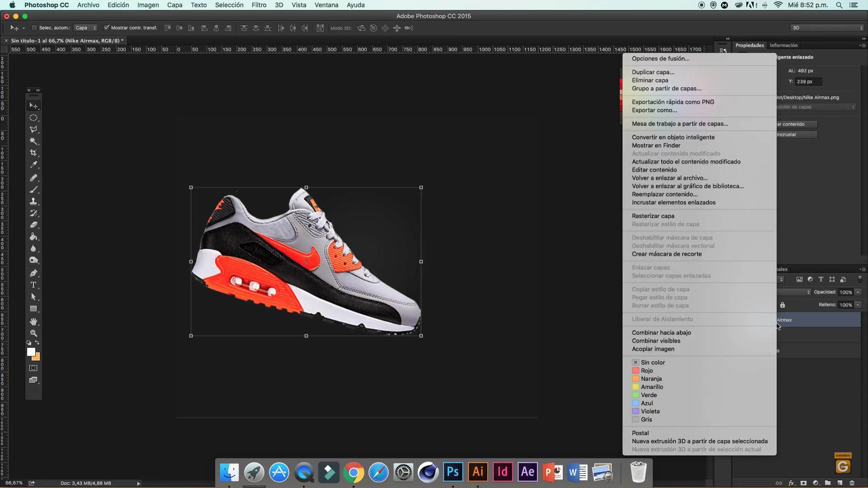The image size is (868, 488).
Task: Select Acoplar imagen in context menu
Action: [x=653, y=349]
